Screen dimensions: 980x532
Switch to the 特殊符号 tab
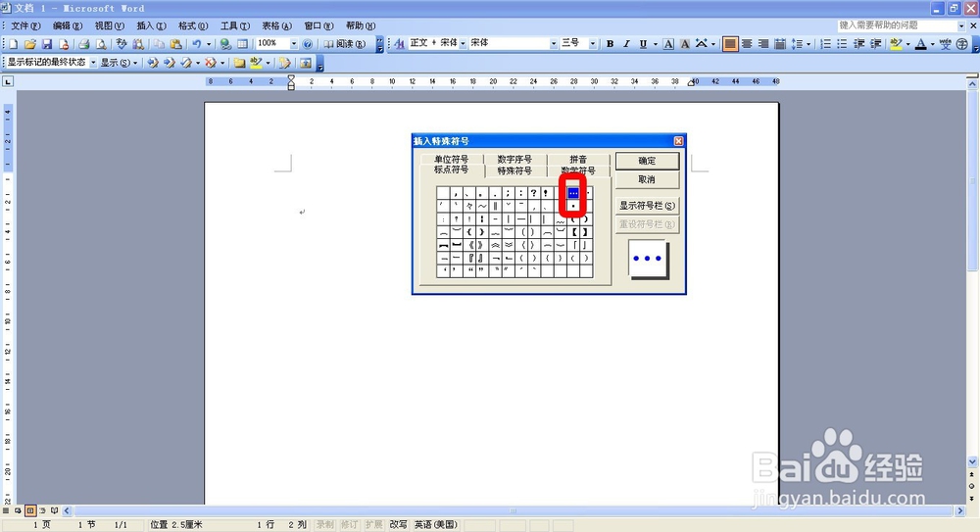click(515, 170)
